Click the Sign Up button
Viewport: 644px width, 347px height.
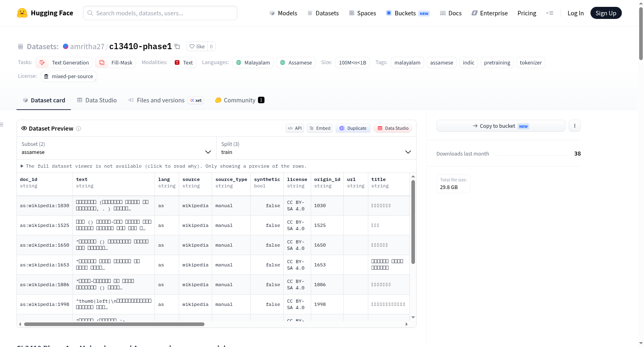606,13
